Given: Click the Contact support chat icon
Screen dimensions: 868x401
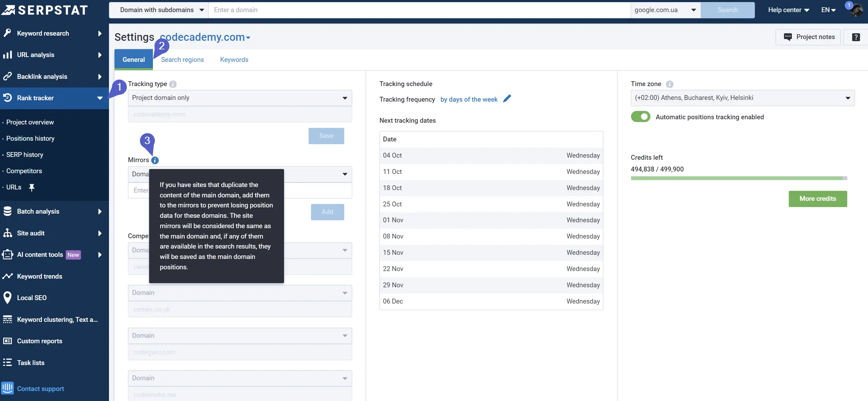Looking at the screenshot, I should [x=7, y=388].
